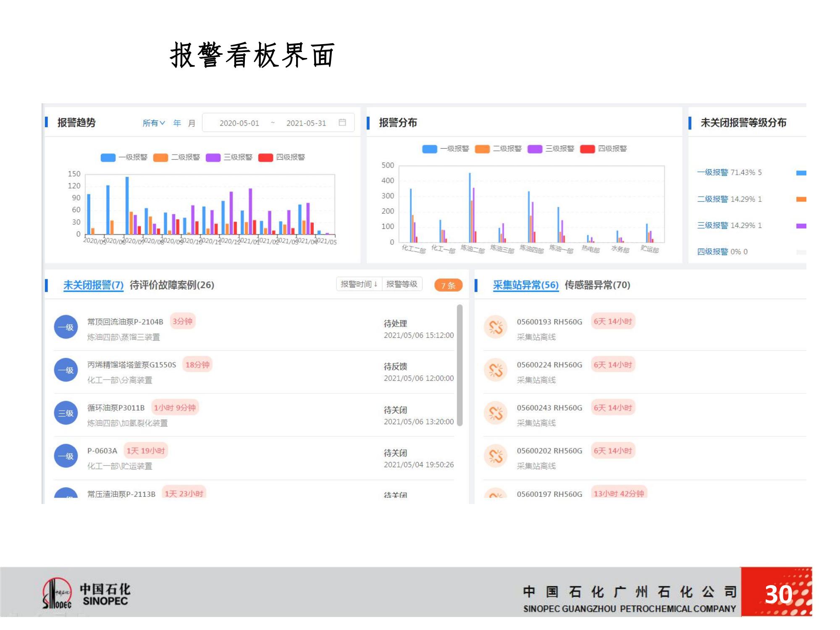Click 一级 badge for 常顶回流油泵P-2104B alarm

click(x=66, y=327)
